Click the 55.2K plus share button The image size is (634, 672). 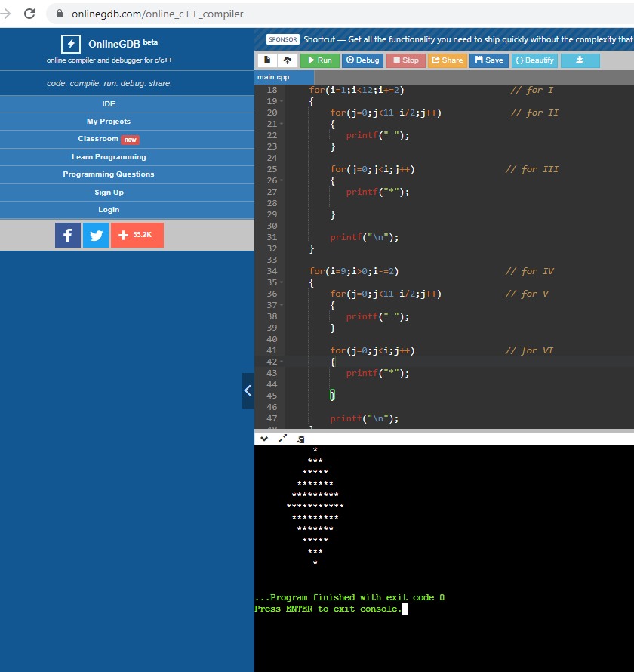coord(137,236)
